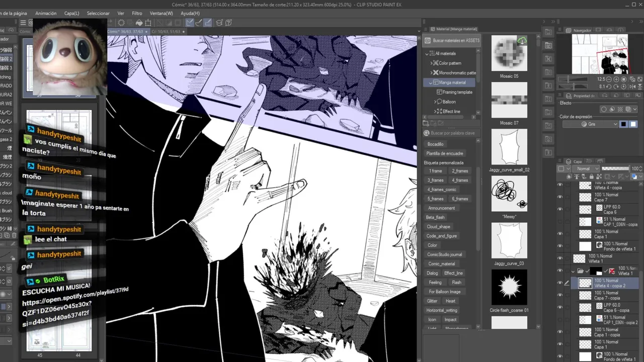Click navigator rotate right icon
The height and width of the screenshot is (362, 644).
coord(616,86)
